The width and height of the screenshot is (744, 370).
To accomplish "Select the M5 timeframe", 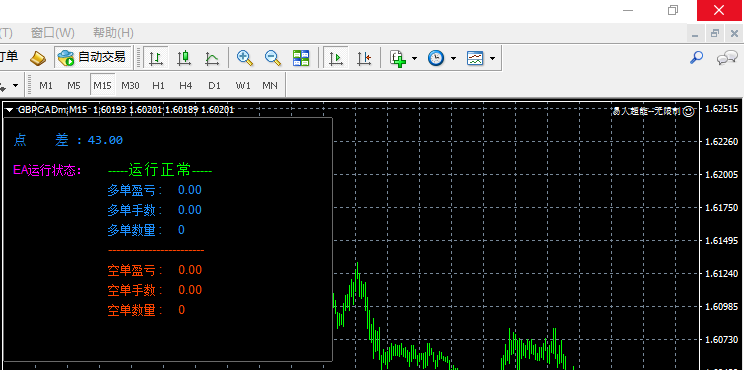I will (x=74, y=85).
